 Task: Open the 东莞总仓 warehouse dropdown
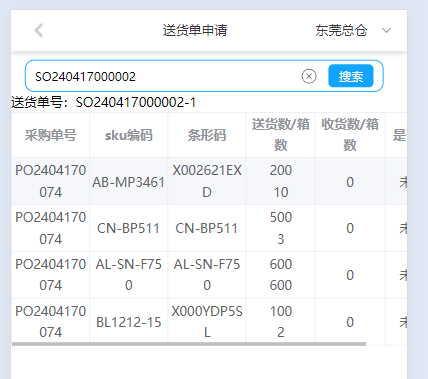(353, 30)
